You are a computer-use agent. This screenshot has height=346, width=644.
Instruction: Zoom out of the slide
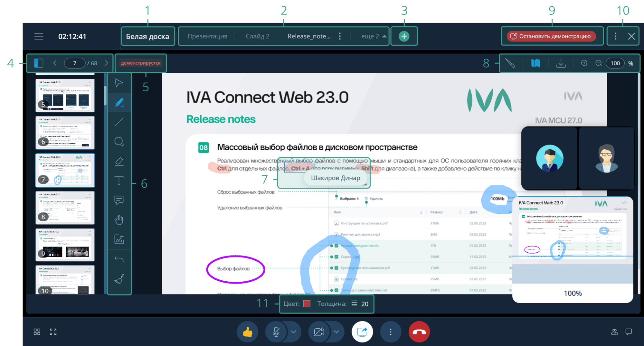(x=599, y=63)
